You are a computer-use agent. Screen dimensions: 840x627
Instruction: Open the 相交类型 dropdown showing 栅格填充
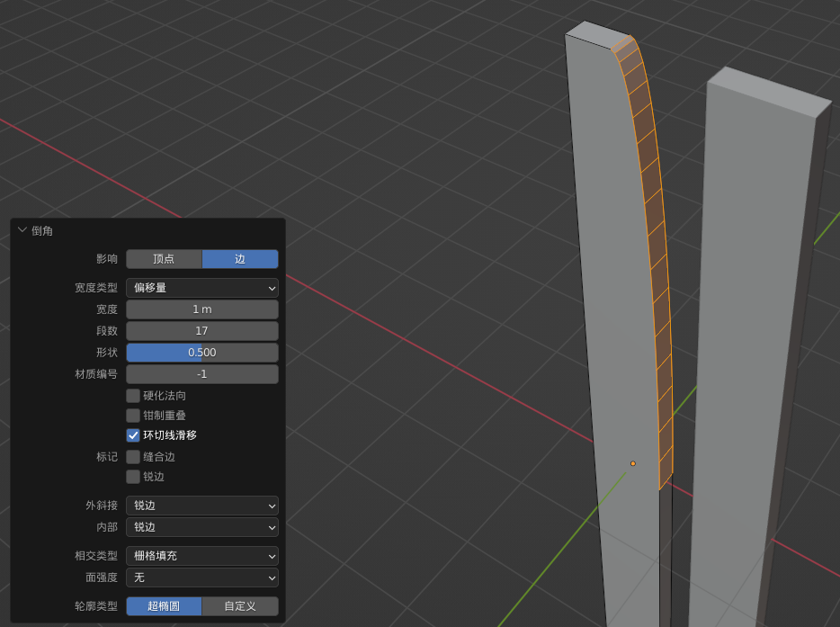tap(202, 556)
